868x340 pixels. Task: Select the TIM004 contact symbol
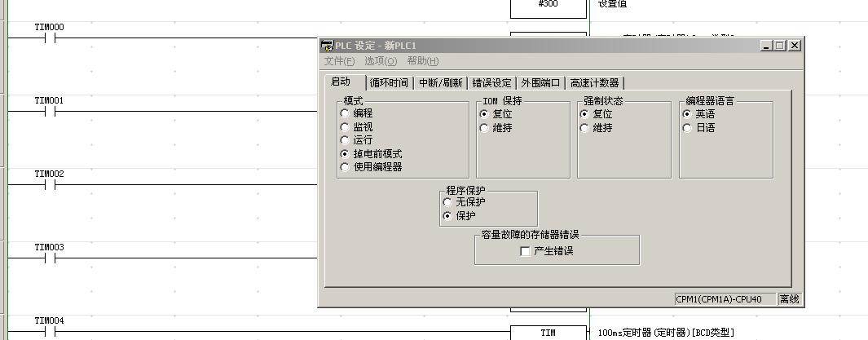point(49,332)
